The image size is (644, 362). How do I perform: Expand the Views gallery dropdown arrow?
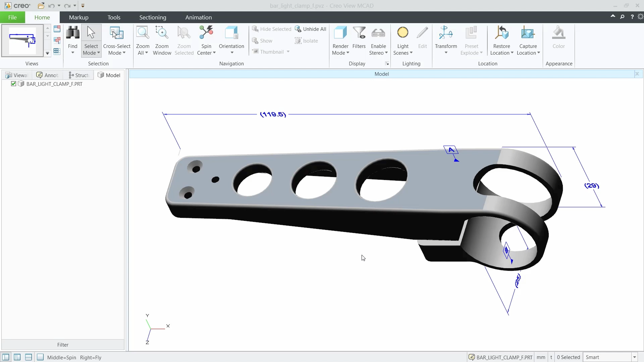click(47, 53)
